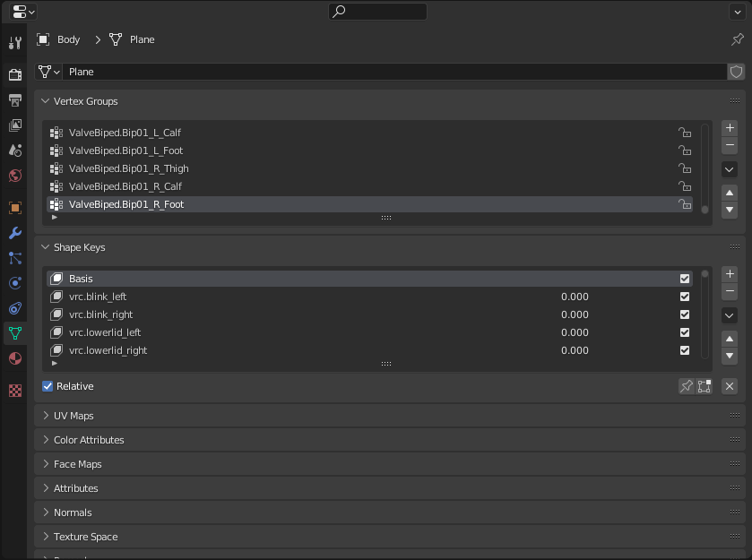
Task: Open the World properties tab
Action: (15, 176)
